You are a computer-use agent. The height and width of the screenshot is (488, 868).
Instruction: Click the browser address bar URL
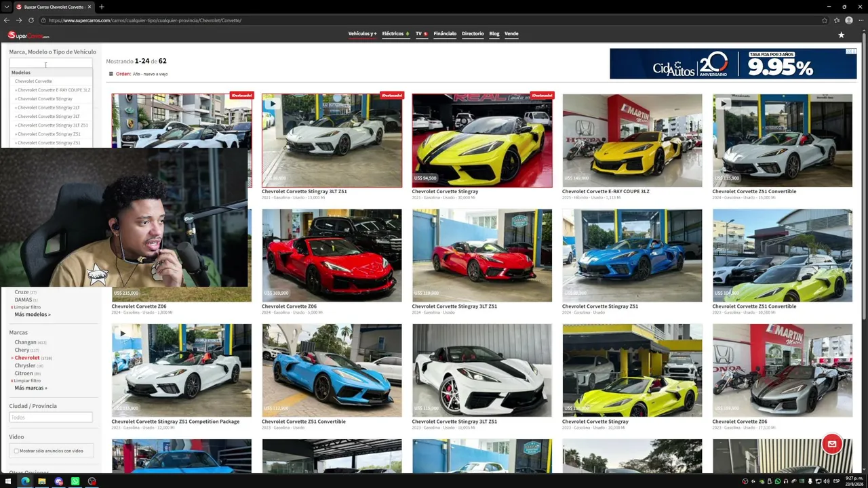[x=145, y=20]
